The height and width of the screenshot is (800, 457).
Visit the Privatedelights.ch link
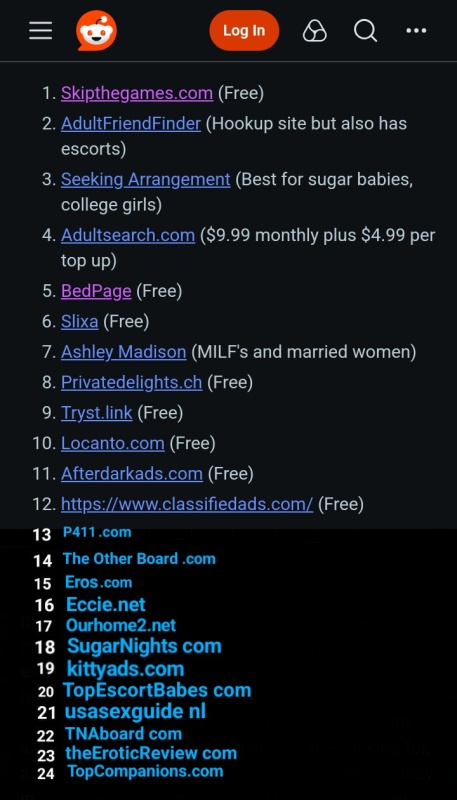[x=132, y=382]
